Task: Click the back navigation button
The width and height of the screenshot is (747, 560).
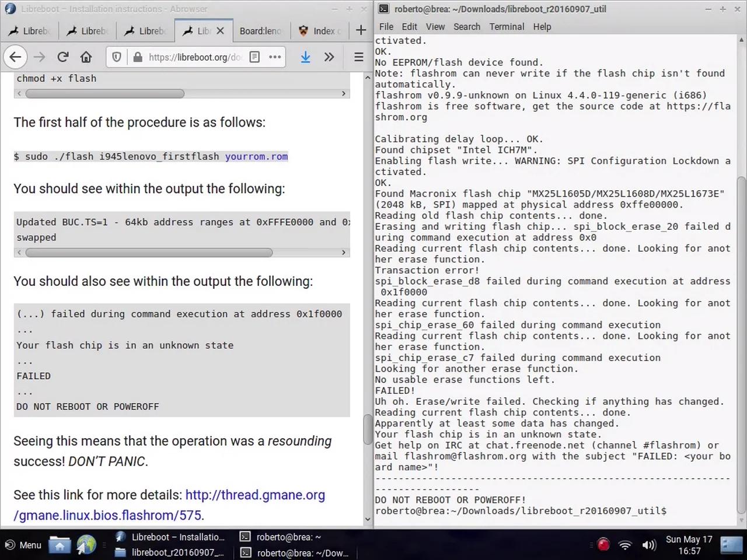Action: pos(15,57)
